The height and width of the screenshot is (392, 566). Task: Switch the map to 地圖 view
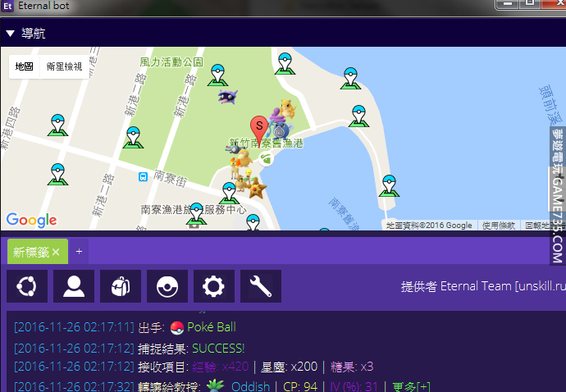coord(24,66)
